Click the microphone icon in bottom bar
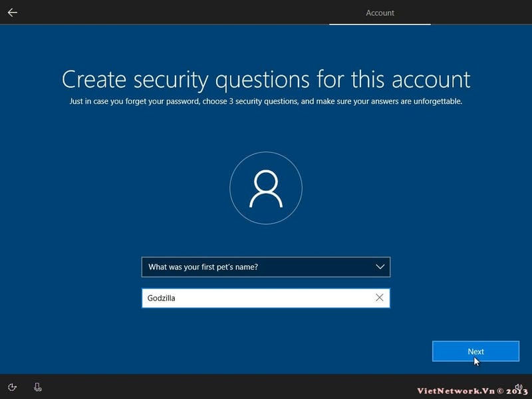This screenshot has width=532, height=399. pyautogui.click(x=38, y=387)
